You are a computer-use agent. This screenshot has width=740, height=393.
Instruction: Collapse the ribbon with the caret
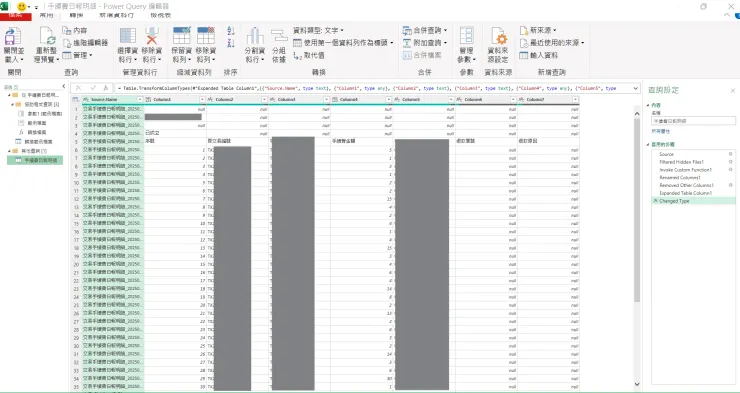(727, 16)
